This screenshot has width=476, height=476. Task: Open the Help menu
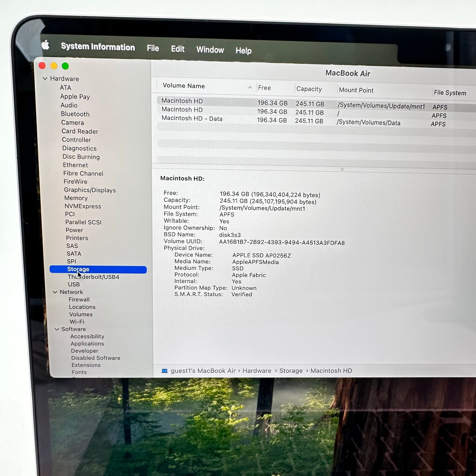point(243,51)
